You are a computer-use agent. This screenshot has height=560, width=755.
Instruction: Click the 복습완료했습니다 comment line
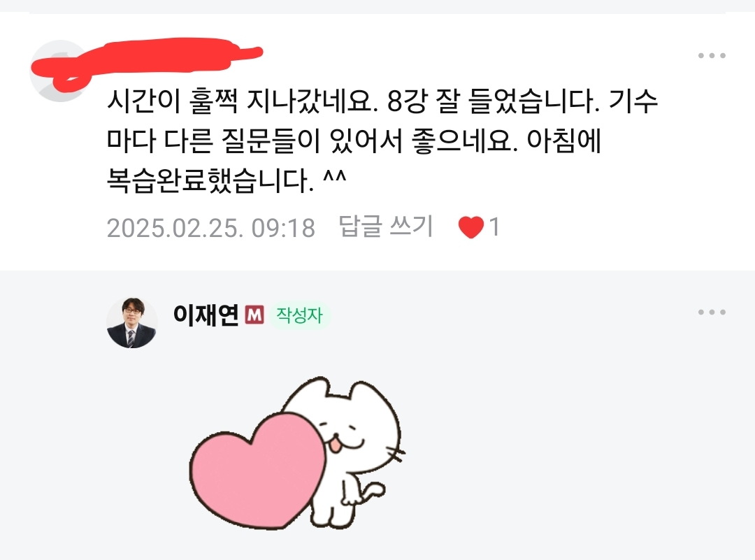click(x=226, y=180)
